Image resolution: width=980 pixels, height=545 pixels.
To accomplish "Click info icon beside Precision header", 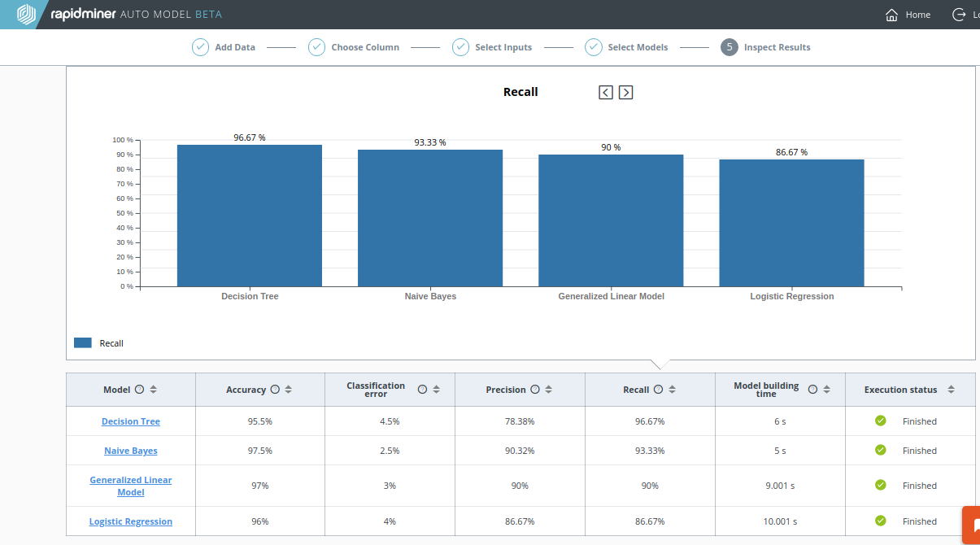I will click(x=535, y=390).
